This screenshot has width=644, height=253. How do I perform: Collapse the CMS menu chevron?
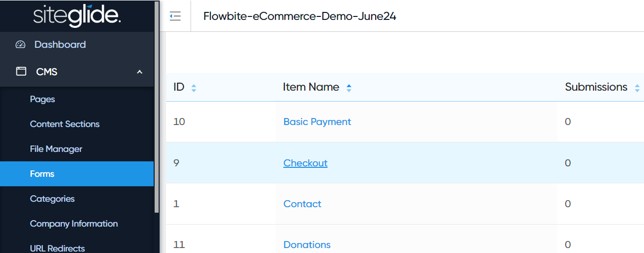(140, 72)
